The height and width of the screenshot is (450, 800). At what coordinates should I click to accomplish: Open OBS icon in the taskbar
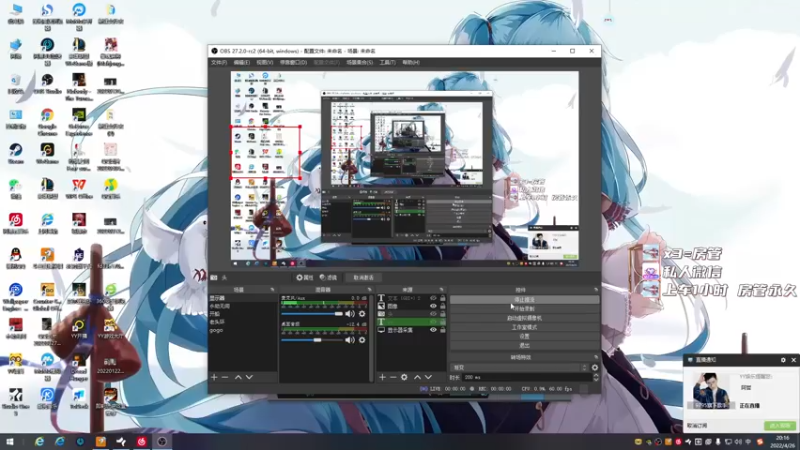pos(162,442)
